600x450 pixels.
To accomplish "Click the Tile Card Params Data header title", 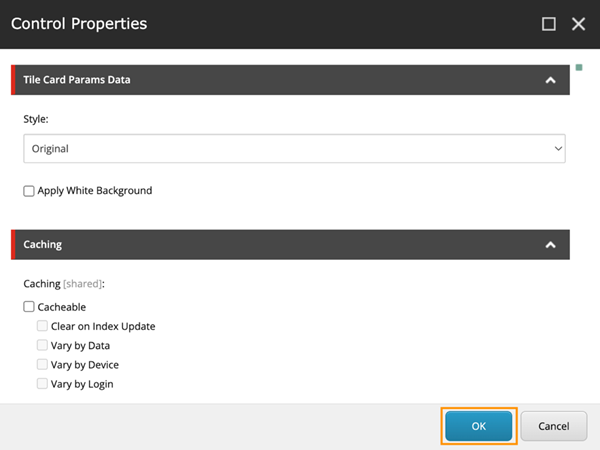I will coord(77,80).
